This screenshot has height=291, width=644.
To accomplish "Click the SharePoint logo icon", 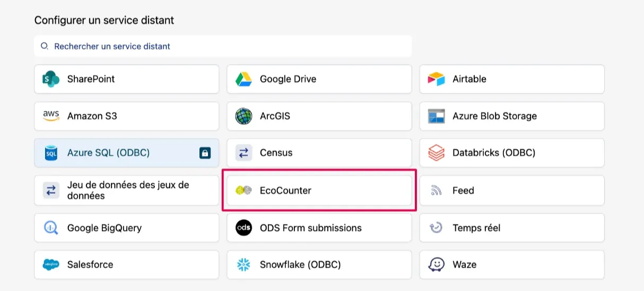I will (x=51, y=79).
